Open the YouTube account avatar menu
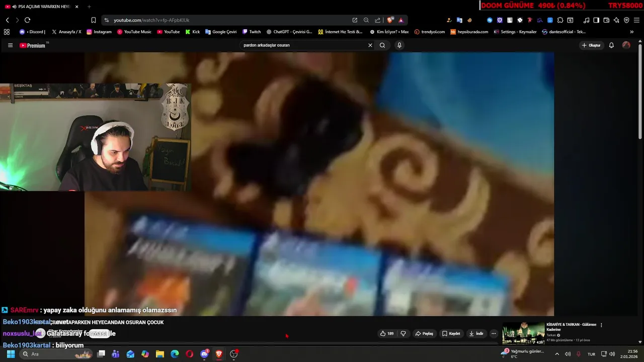Screen dimensions: 644x362 tap(626, 45)
